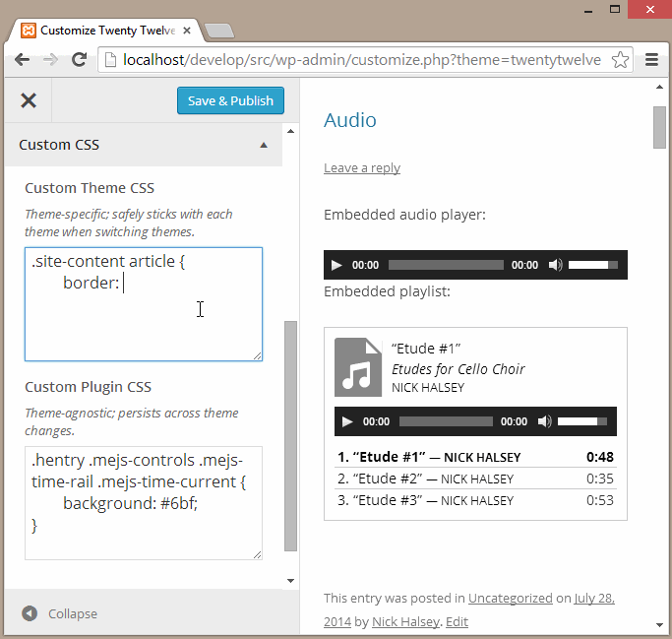
Task: Mute the playlist player speaker icon
Action: coord(544,421)
